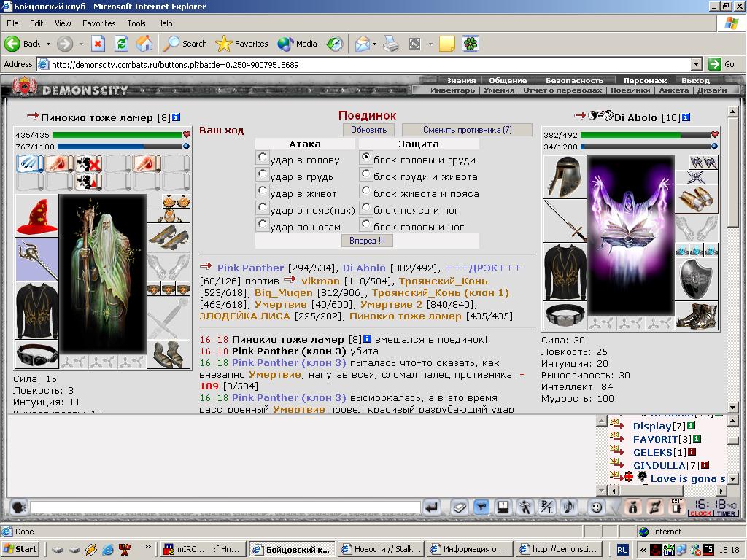747x560 pixels.
Task: Click Di Abolo's blue mana bar
Action: tap(647, 147)
